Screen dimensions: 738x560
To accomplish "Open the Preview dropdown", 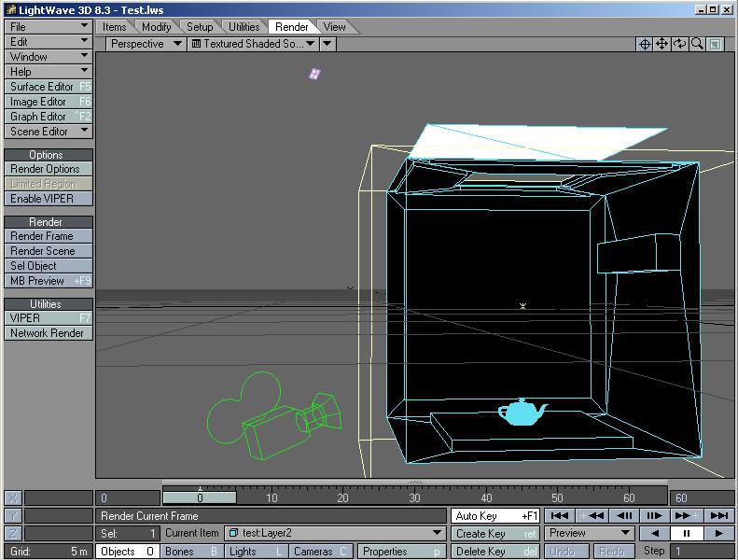I will (x=590, y=533).
